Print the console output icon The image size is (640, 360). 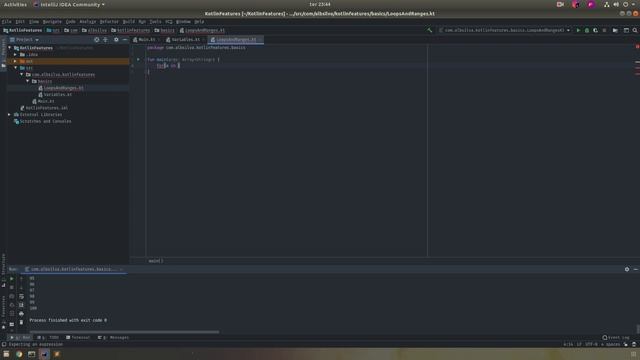pos(21,313)
